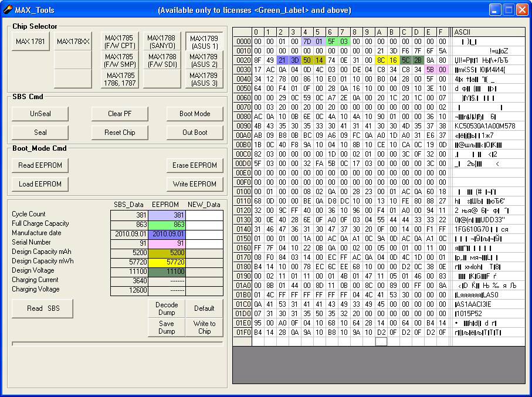The height and width of the screenshot is (397, 532).
Task: Click olive hex cell 50 in row 0020
Action: (x=307, y=60)
